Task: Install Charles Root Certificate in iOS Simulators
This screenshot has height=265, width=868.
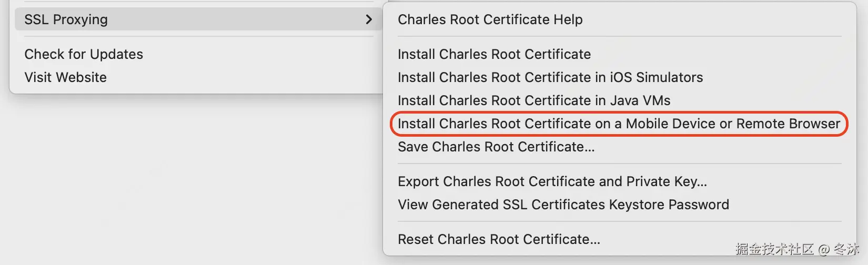Action: coord(550,77)
